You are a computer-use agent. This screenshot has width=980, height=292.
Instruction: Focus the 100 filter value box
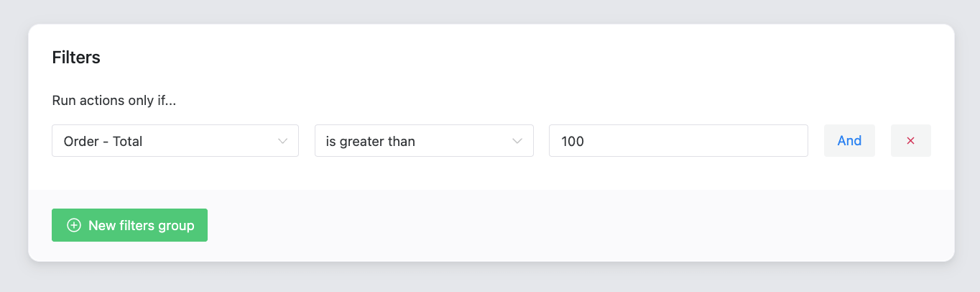pos(678,141)
